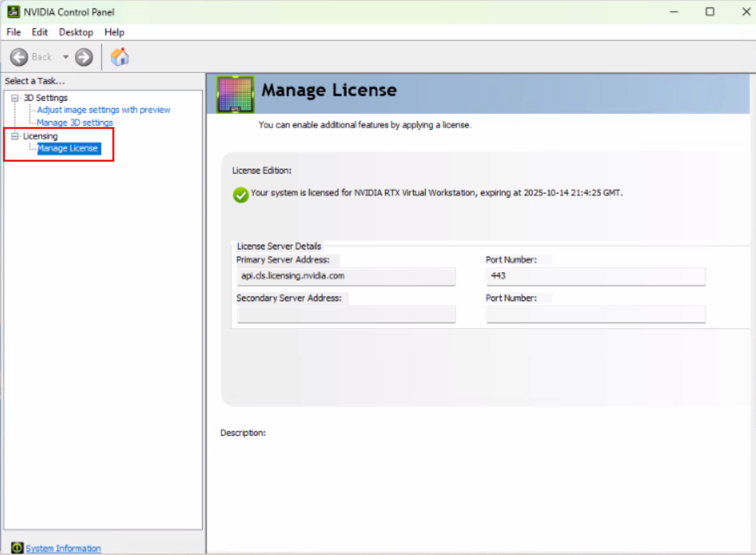
Task: Open the Edit menu
Action: [39, 32]
